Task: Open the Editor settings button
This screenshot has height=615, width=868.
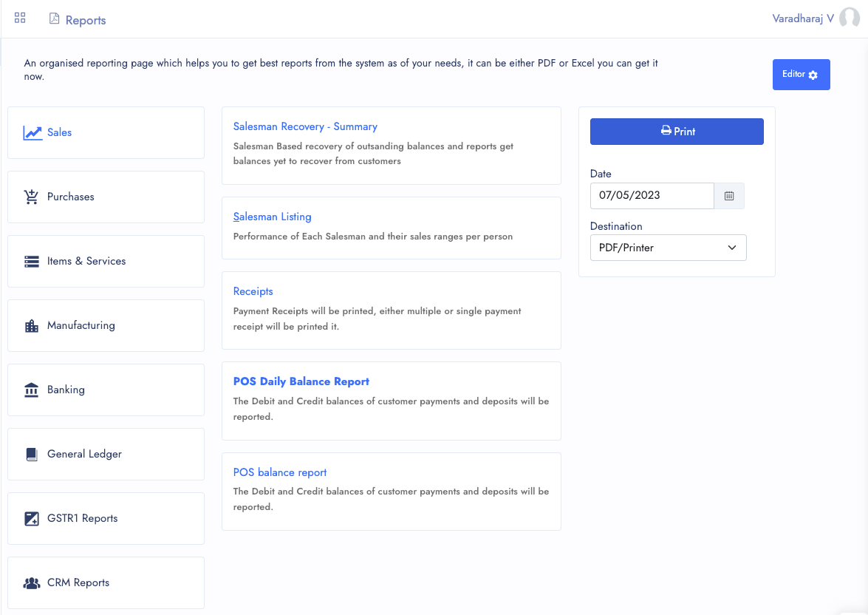Action: [801, 74]
